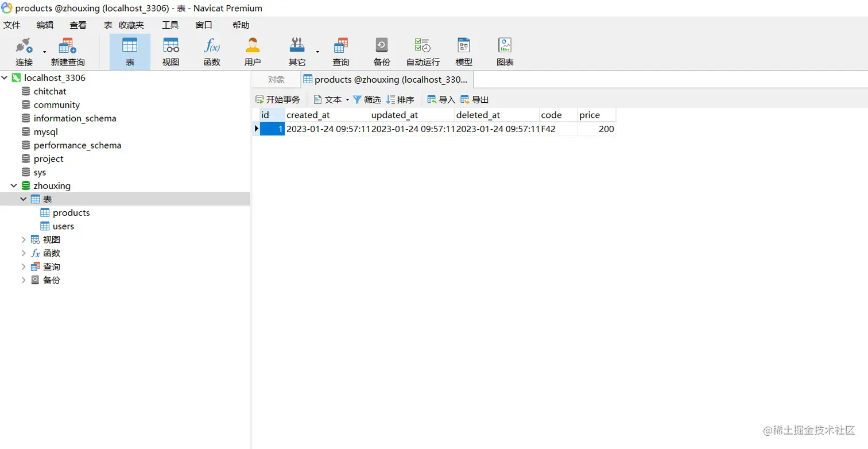The height and width of the screenshot is (449, 868).
Task: Click the 排序 sort button
Action: tap(400, 100)
